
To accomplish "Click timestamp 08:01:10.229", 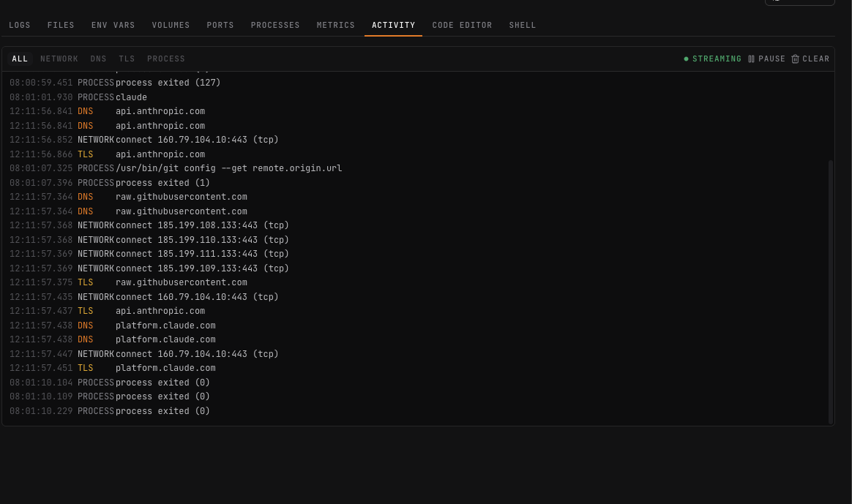I will coord(41,411).
